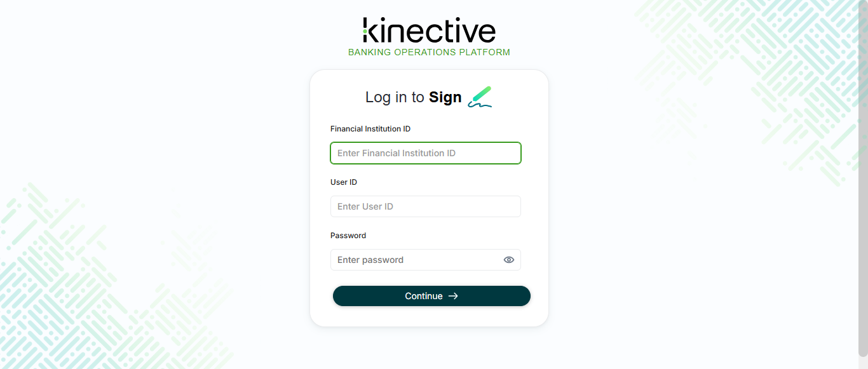Focus the Financial Institution ID field
Screen dimensions: 868x369
[426, 153]
